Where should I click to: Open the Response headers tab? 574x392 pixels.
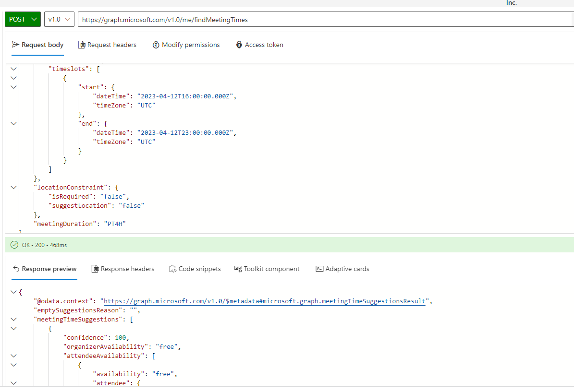pos(122,269)
